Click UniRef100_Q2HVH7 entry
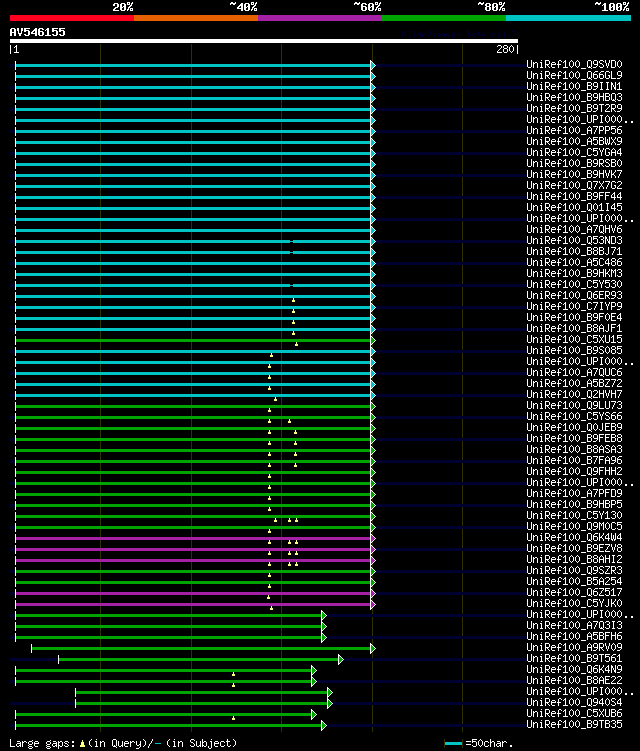The width and height of the screenshot is (640, 751). pos(574,395)
